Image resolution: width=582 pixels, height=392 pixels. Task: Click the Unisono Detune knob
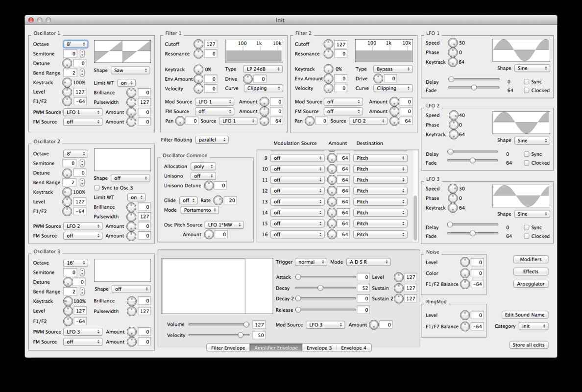[209, 186]
